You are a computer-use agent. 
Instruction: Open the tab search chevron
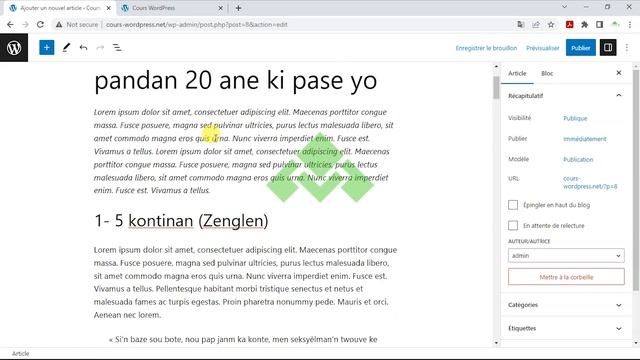(x=564, y=7)
